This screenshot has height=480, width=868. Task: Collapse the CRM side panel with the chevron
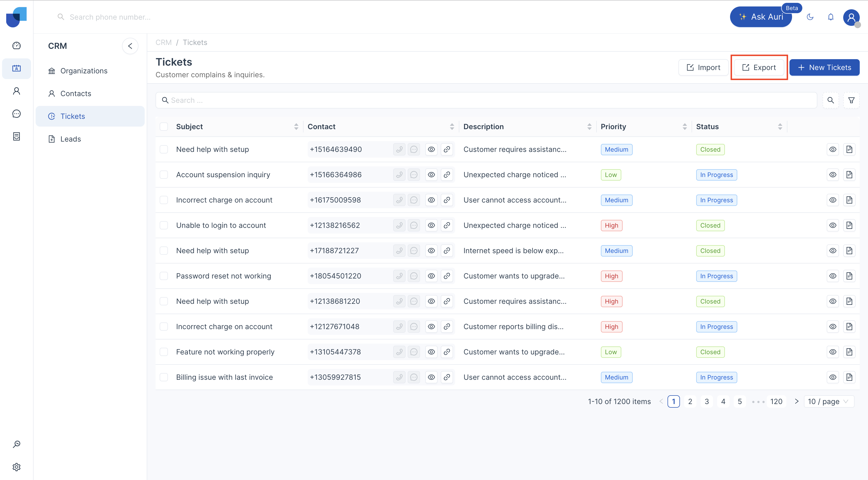130,46
